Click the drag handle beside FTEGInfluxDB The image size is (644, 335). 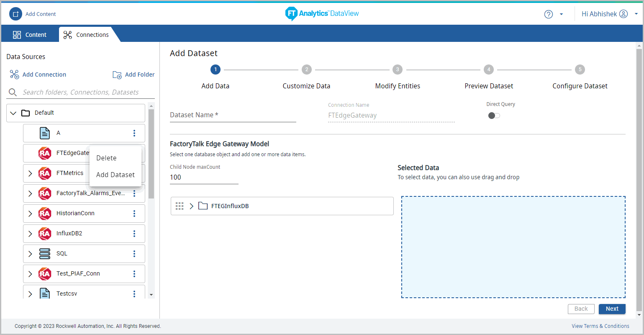point(180,206)
